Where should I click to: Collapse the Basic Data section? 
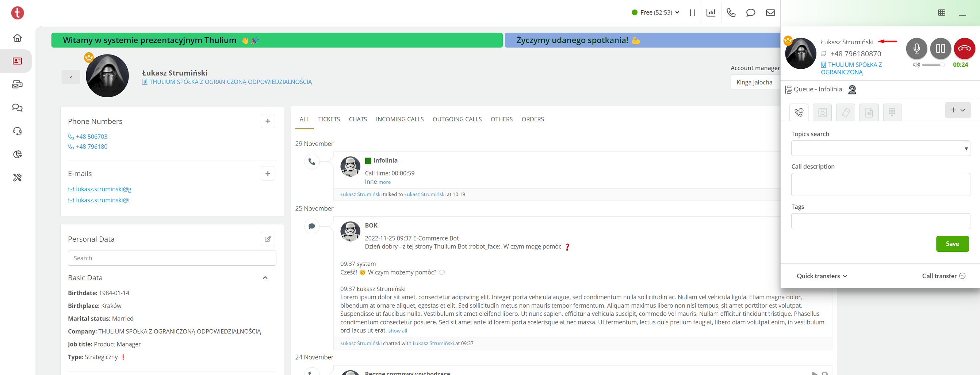[x=265, y=278]
